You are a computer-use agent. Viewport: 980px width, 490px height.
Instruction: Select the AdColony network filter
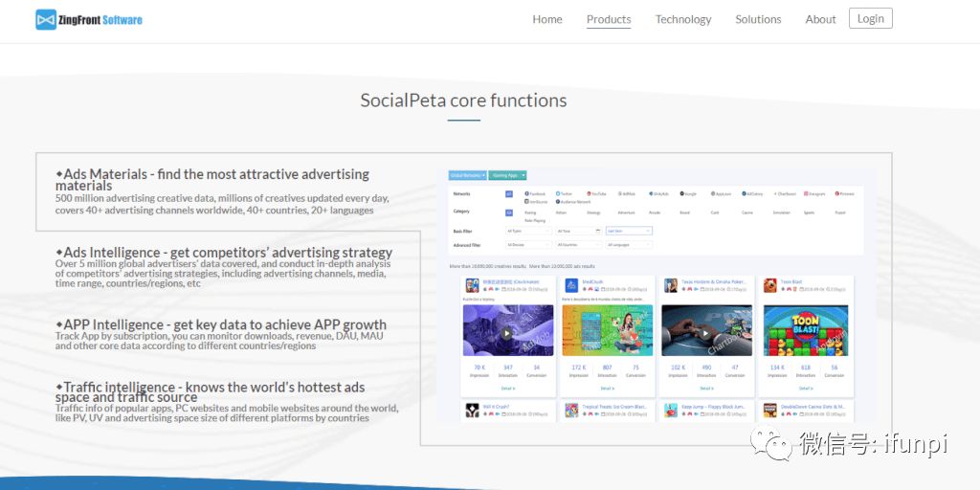click(x=752, y=193)
